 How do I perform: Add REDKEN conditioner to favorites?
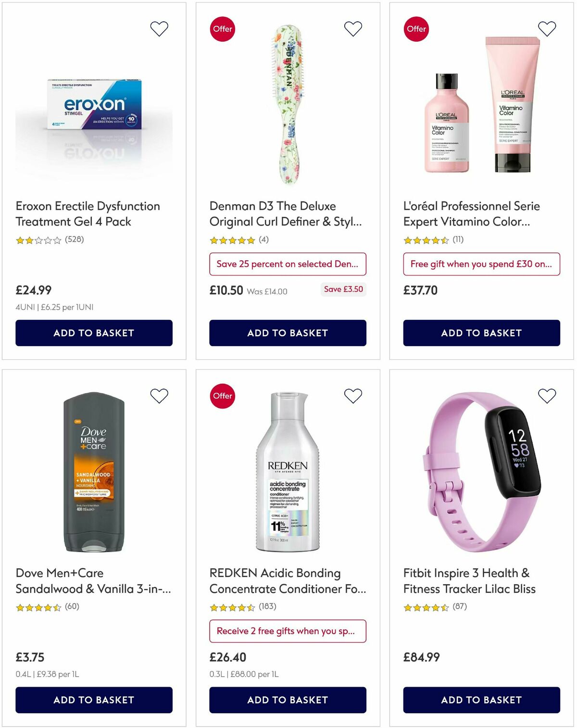coord(353,395)
